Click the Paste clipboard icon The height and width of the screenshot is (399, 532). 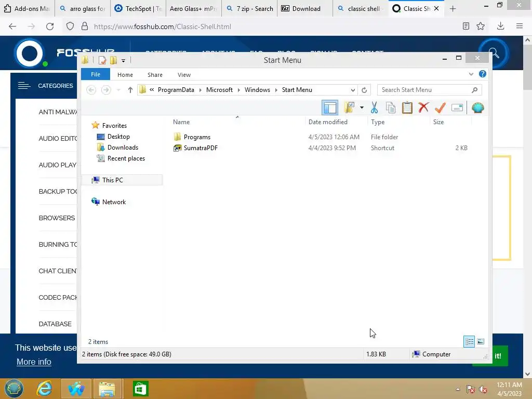pos(407,108)
